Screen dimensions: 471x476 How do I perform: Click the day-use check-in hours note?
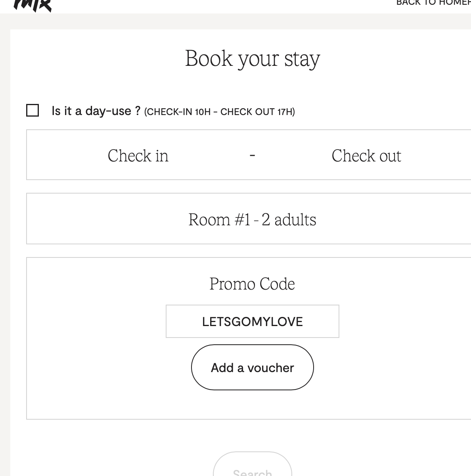point(219,112)
